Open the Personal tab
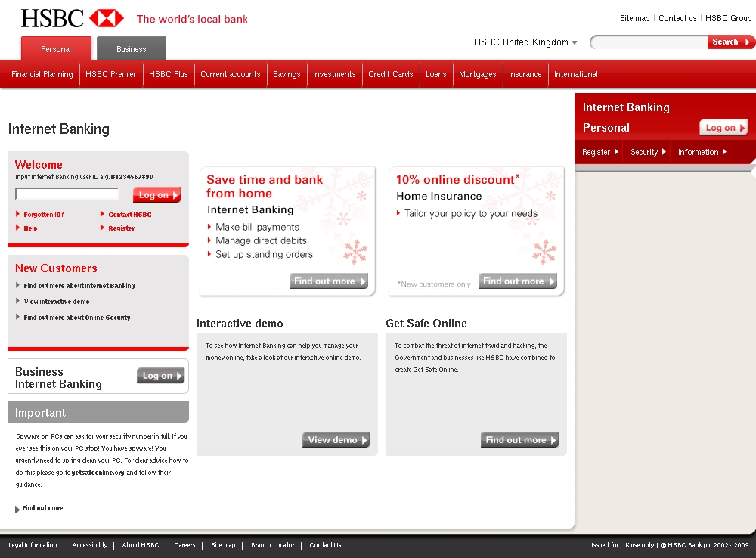This screenshot has width=756, height=558. [56, 48]
